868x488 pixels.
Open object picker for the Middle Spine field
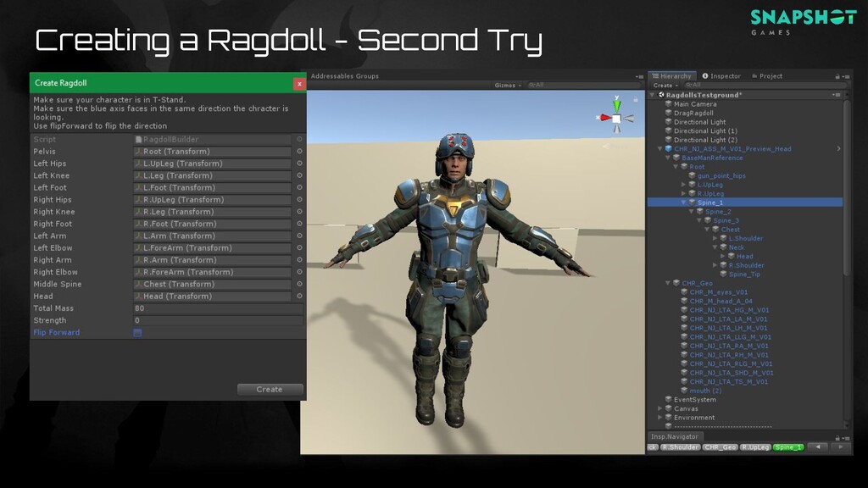tap(299, 284)
